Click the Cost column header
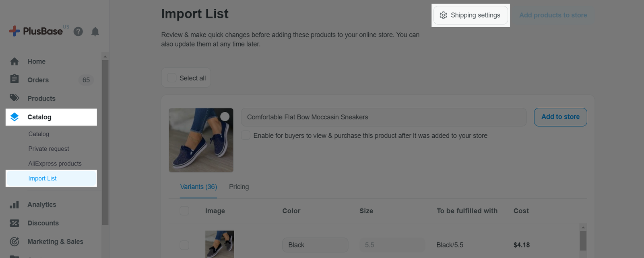Image resolution: width=644 pixels, height=258 pixels. coord(521,211)
